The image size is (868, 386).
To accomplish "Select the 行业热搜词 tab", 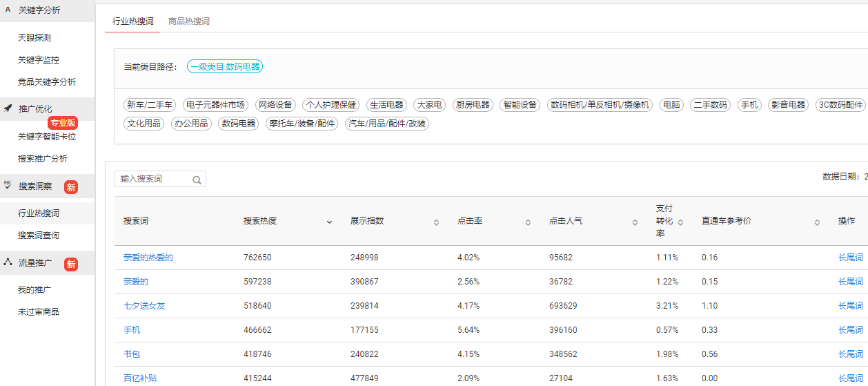I will pos(133,21).
